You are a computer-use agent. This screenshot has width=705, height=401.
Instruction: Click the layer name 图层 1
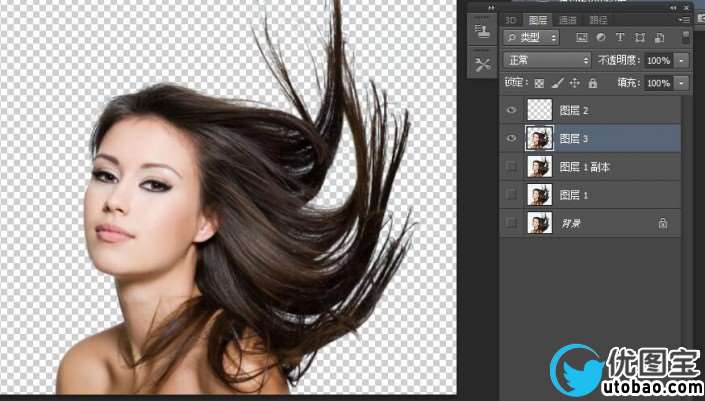tap(574, 195)
